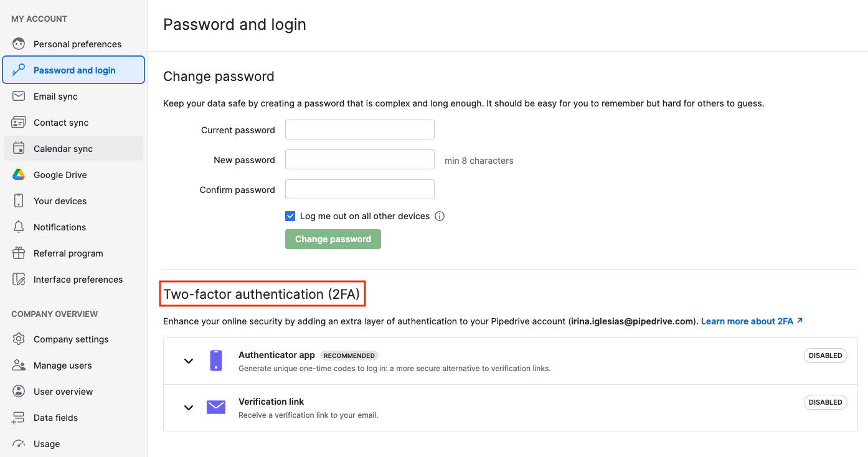Open the Company settings gear icon
The height and width of the screenshot is (457, 868).
[18, 339]
